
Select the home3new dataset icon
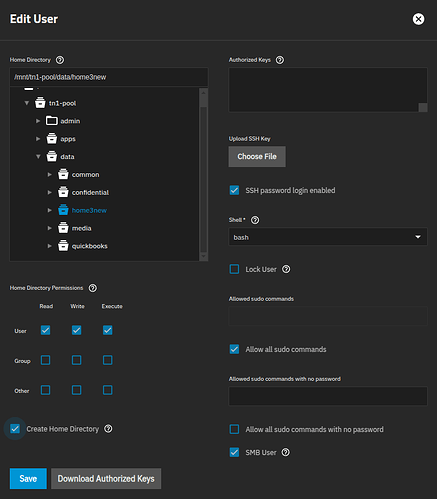(x=63, y=210)
